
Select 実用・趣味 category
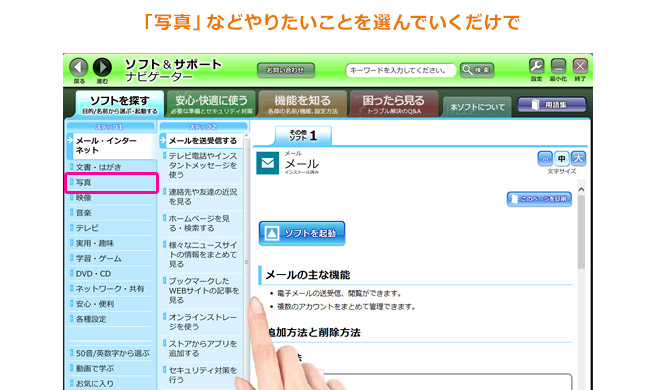click(112, 243)
